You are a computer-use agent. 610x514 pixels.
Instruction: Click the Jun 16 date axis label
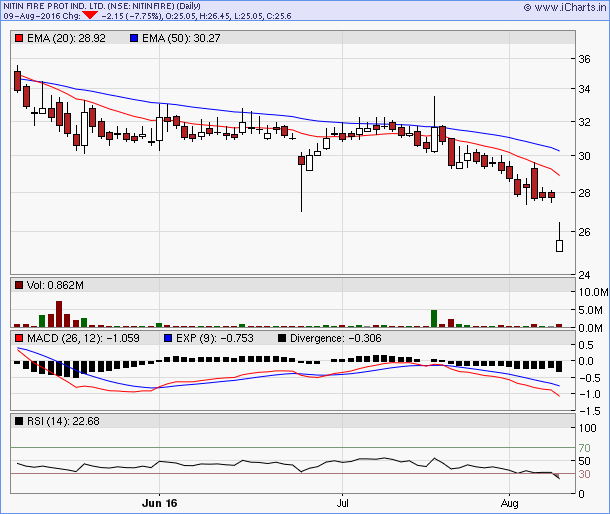click(x=160, y=503)
